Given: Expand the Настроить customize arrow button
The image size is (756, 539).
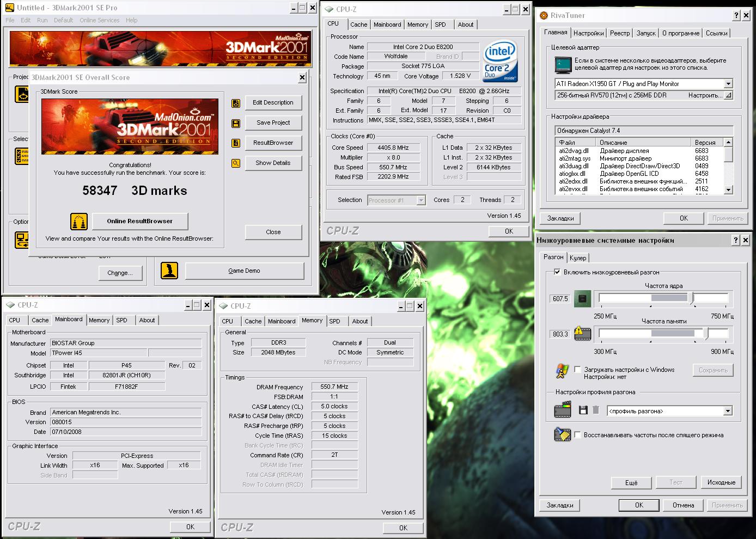Looking at the screenshot, I should tap(728, 95).
